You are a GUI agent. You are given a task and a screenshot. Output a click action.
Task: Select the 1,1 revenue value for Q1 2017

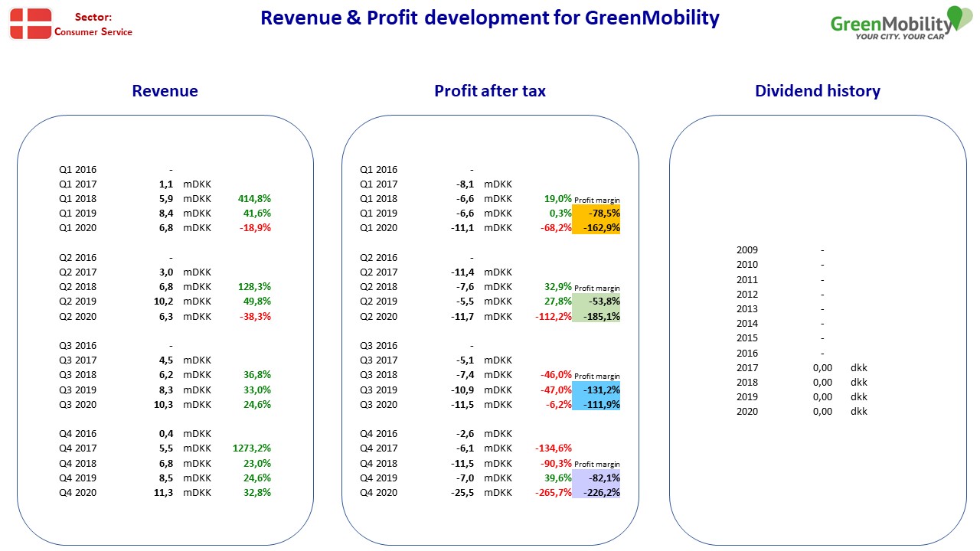pyautogui.click(x=167, y=184)
